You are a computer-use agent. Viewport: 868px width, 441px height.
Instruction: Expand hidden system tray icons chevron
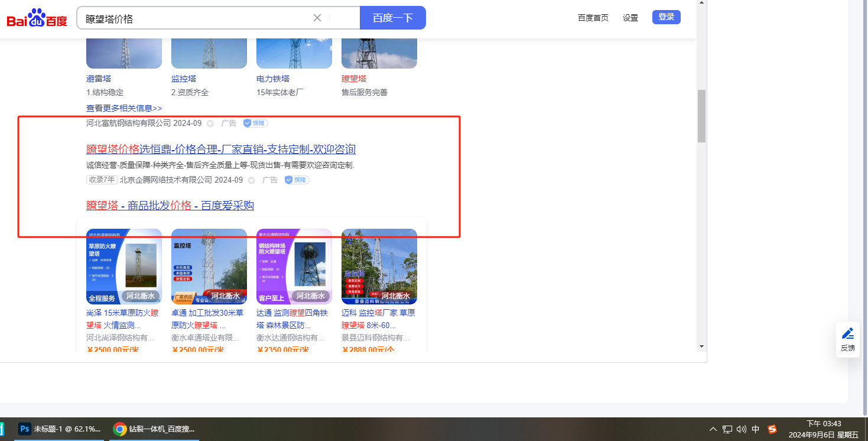(x=713, y=429)
